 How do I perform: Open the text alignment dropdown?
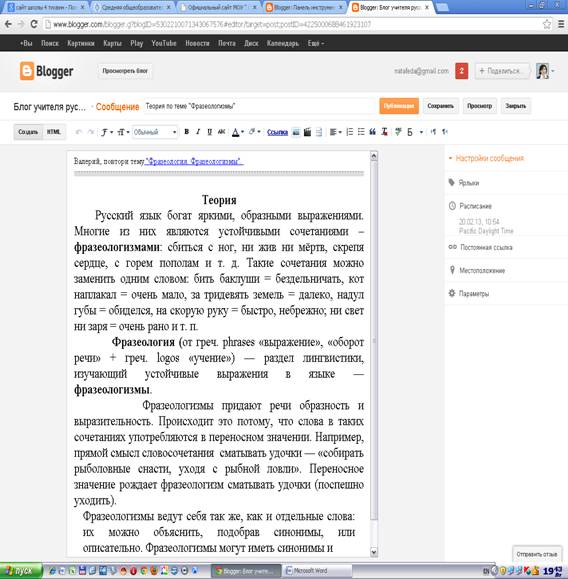335,132
